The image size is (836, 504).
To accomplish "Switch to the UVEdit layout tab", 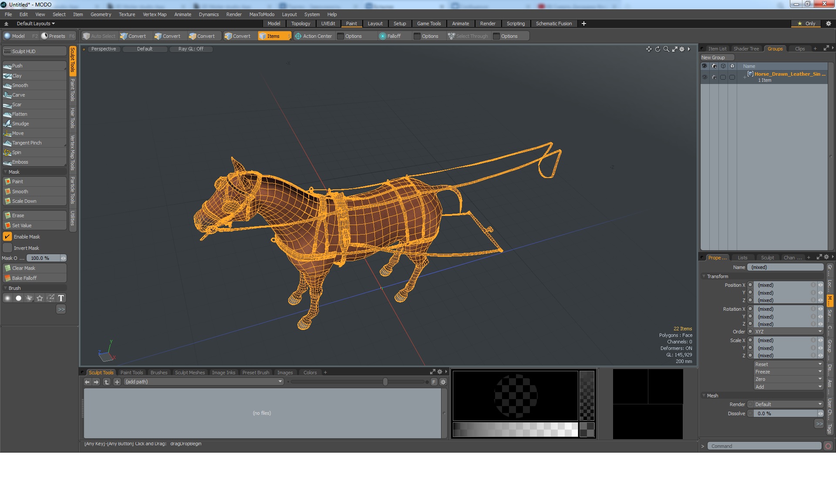I will point(328,24).
